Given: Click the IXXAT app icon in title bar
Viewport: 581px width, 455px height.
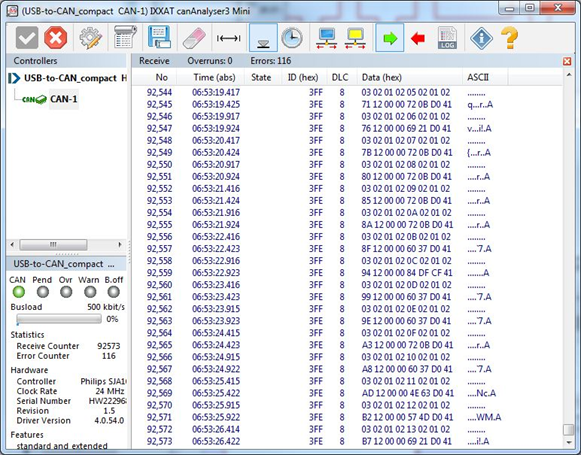Looking at the screenshot, I should [12, 11].
